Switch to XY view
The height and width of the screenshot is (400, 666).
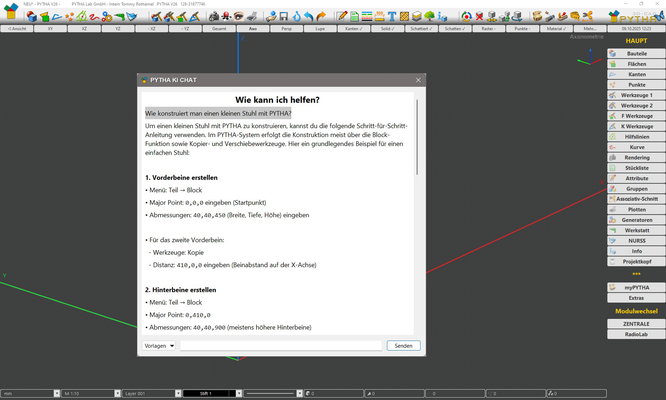tap(50, 29)
